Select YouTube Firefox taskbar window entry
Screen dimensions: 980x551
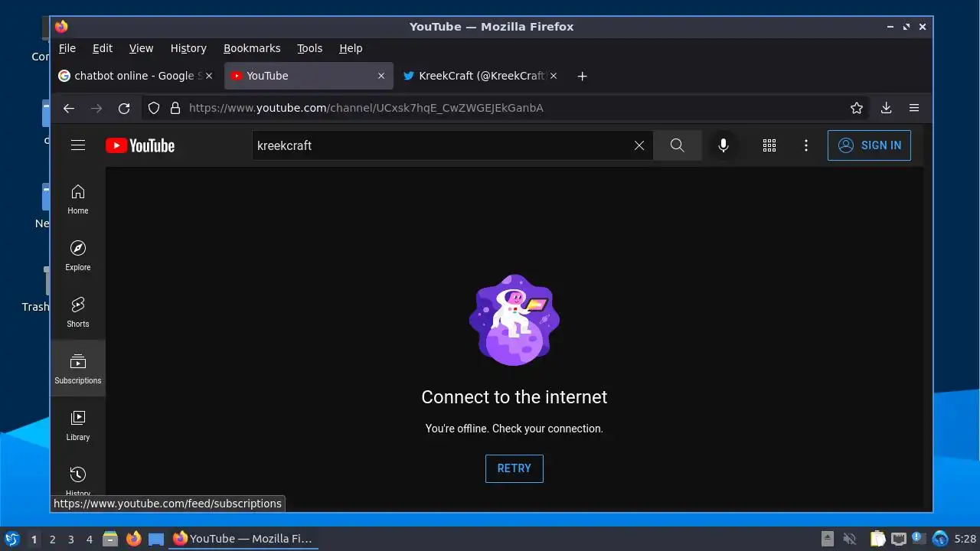click(243, 539)
